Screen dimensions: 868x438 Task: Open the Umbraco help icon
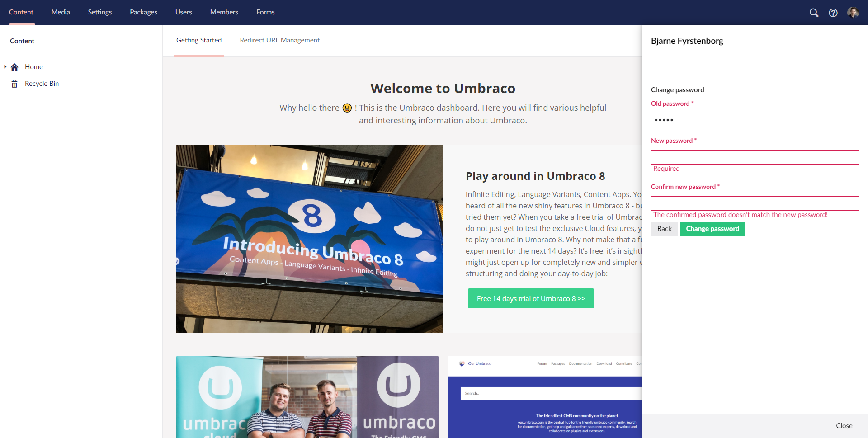(x=834, y=13)
